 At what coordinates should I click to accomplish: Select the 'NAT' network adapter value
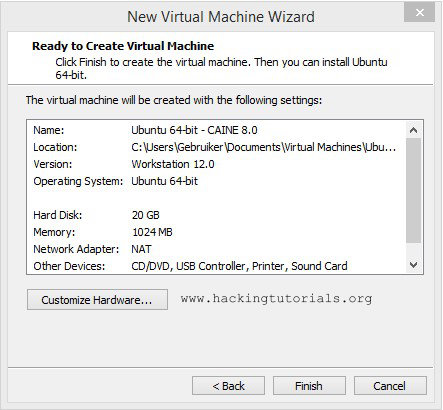click(141, 249)
